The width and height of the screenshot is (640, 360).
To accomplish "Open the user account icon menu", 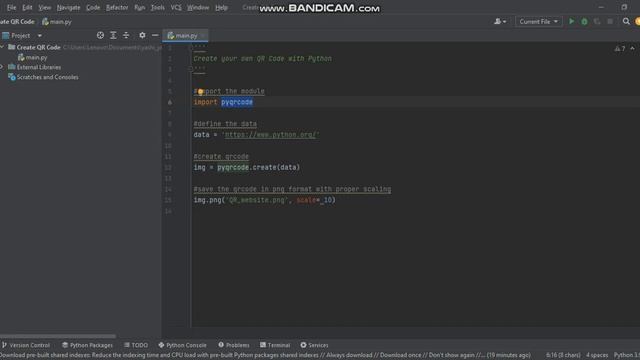I will (x=500, y=21).
